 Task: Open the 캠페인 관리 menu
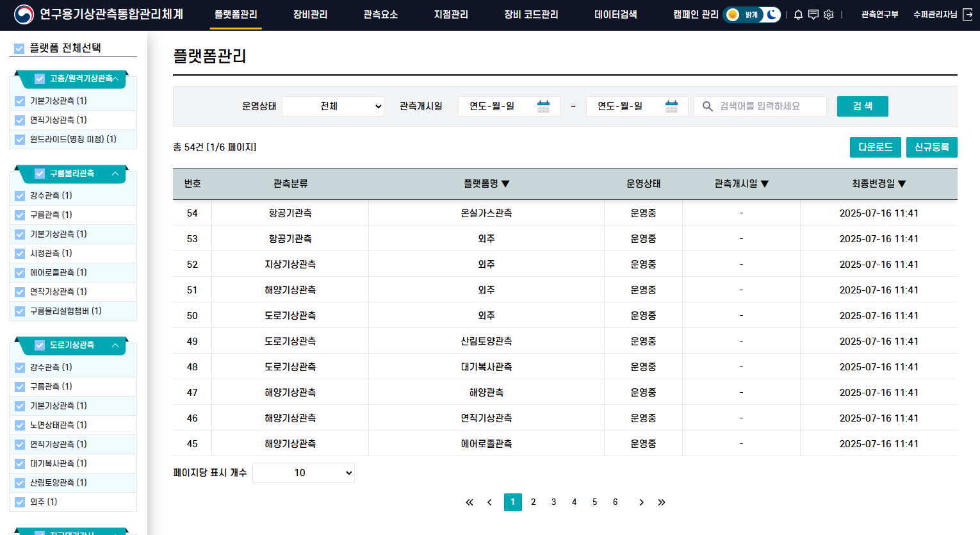pos(696,15)
